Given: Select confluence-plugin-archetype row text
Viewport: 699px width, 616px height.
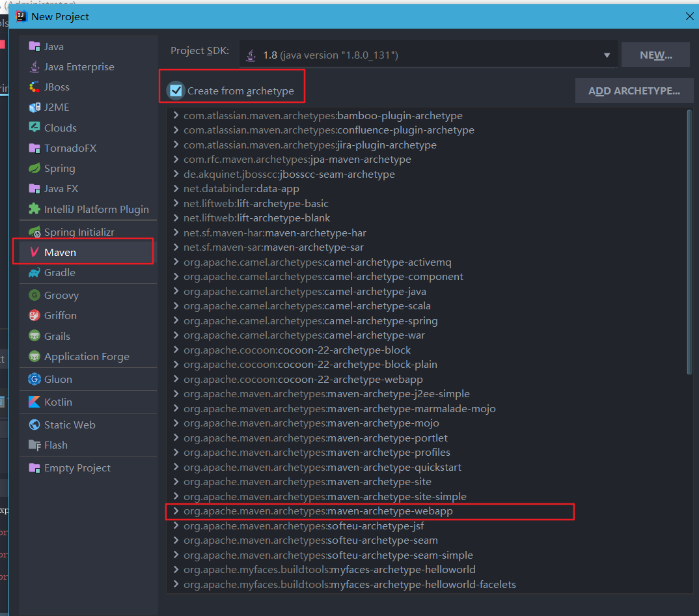Looking at the screenshot, I should click(x=329, y=130).
